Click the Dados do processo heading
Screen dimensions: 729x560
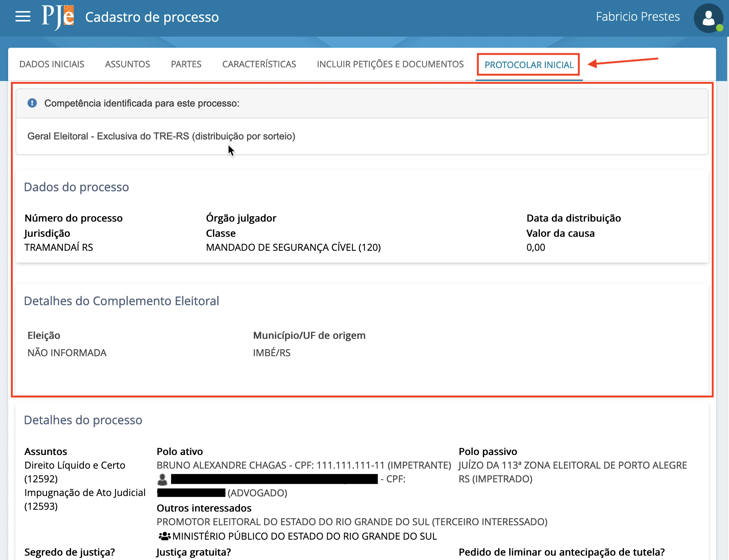[x=76, y=187]
